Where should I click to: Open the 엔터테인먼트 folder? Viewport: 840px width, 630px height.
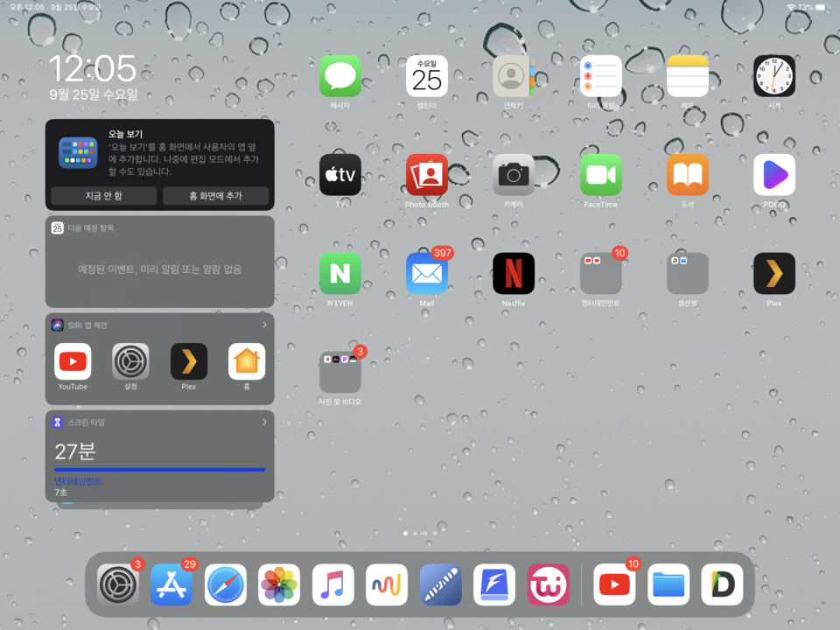(x=600, y=273)
